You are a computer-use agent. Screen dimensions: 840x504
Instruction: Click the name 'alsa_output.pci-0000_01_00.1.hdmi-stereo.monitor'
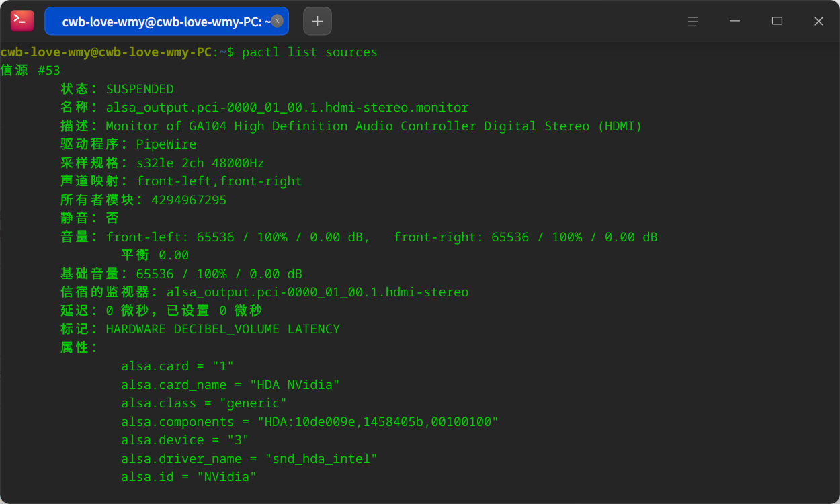pyautogui.click(x=288, y=108)
